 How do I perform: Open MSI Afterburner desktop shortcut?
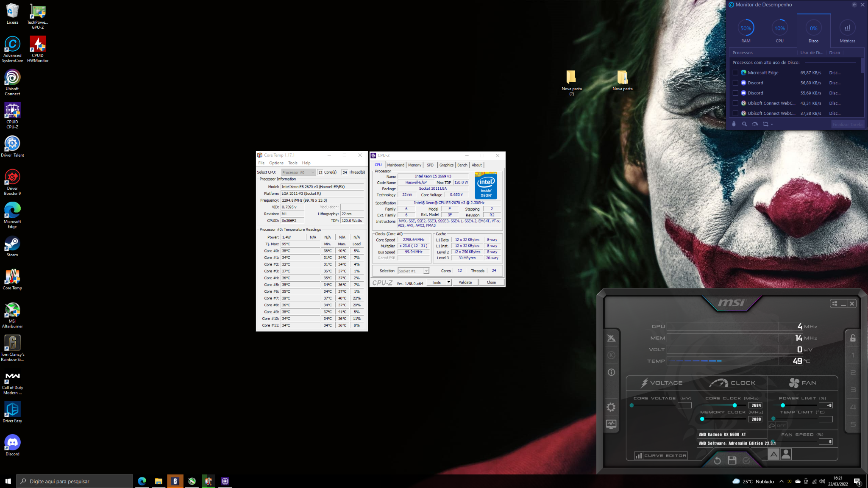[12, 315]
